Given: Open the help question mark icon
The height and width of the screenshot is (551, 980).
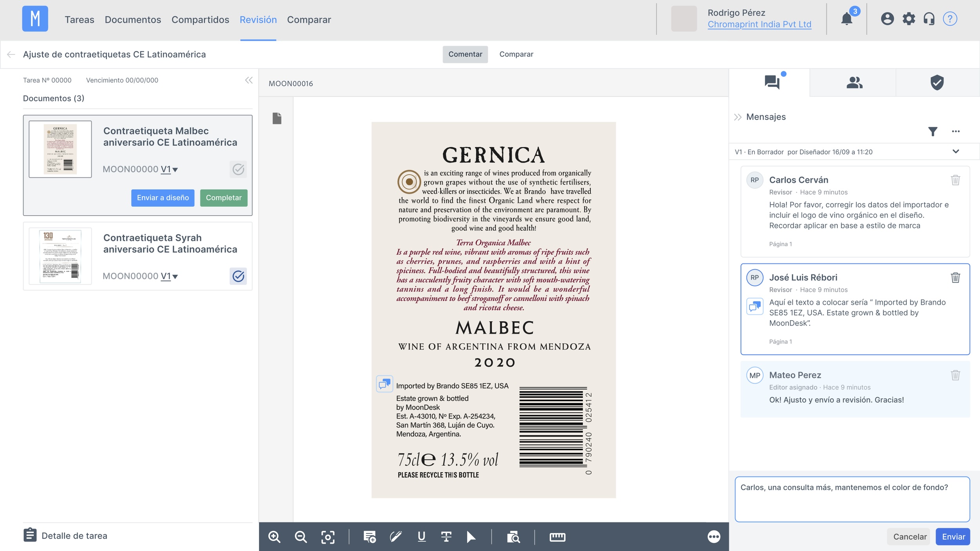Looking at the screenshot, I should pos(950,18).
